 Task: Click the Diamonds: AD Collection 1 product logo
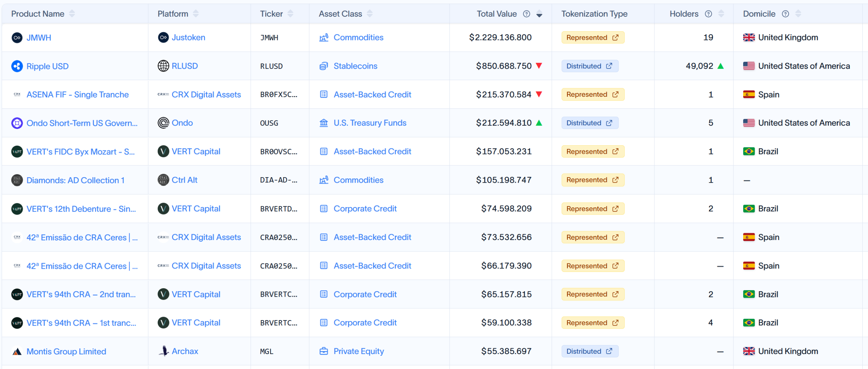coord(17,180)
